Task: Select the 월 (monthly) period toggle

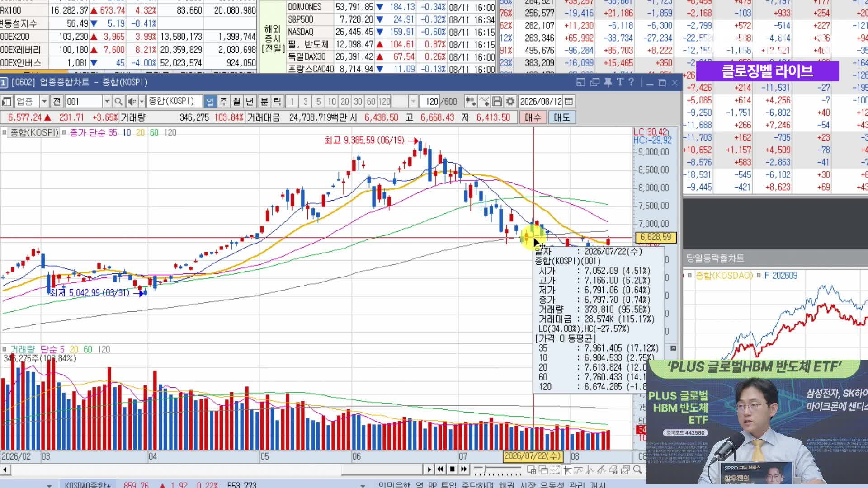Action: coord(236,101)
